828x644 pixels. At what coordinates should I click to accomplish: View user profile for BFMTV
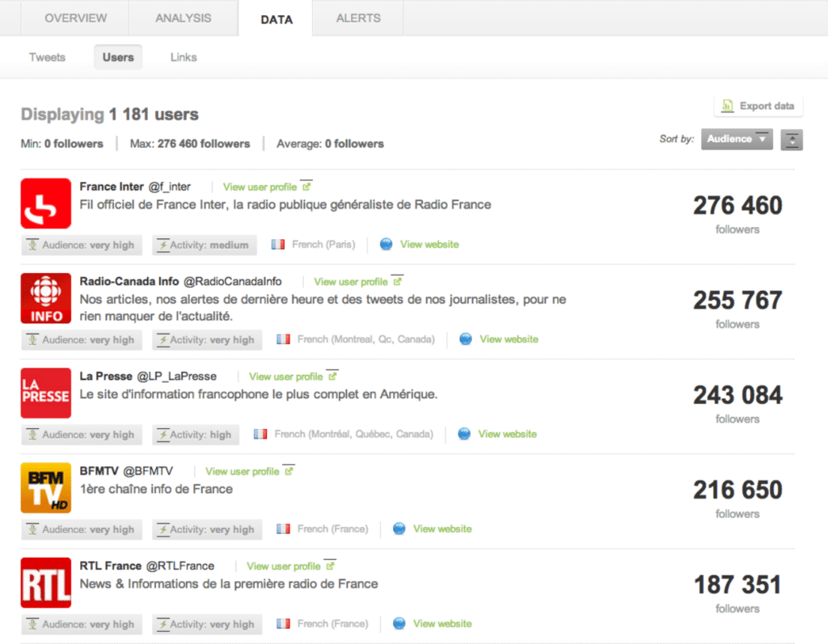coord(242,471)
